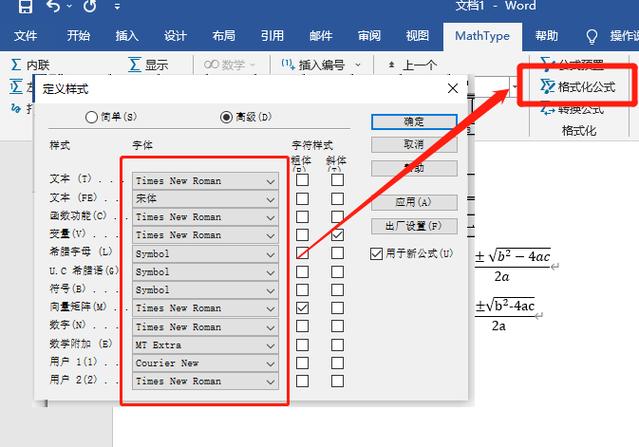Viewport: 639px width, 447px height.
Task: Switch to the 引用 ribbon tab
Action: click(272, 36)
